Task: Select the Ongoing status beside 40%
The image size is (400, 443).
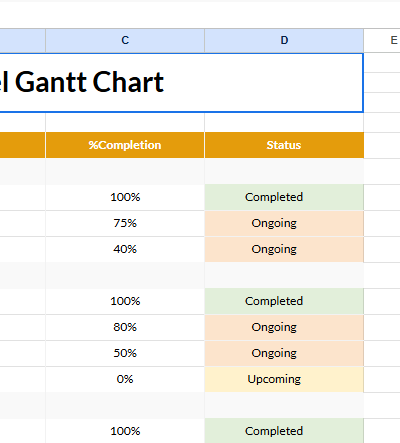Action: coord(284,249)
